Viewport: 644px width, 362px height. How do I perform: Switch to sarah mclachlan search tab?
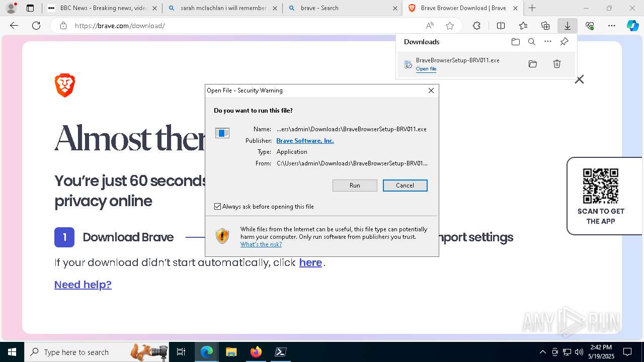point(222,8)
